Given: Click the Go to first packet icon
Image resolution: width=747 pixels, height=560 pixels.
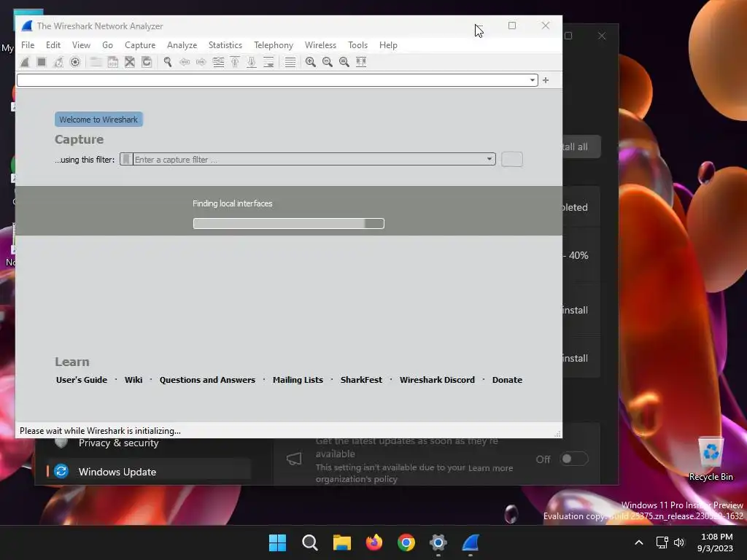Looking at the screenshot, I should (235, 62).
